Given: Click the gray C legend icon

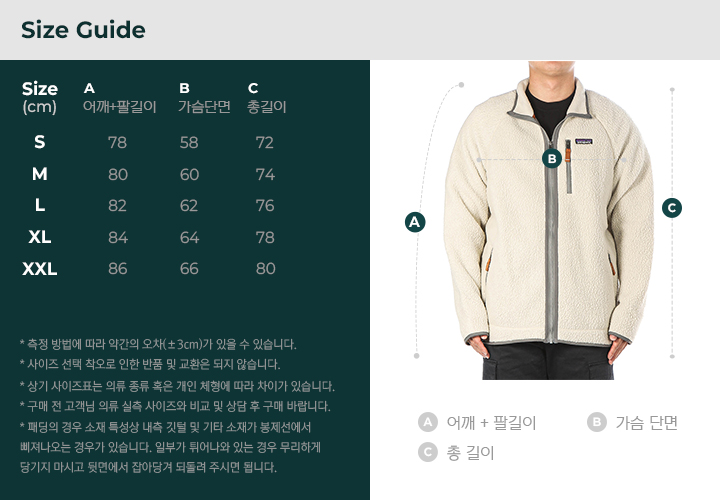Looking at the screenshot, I should click(428, 452).
